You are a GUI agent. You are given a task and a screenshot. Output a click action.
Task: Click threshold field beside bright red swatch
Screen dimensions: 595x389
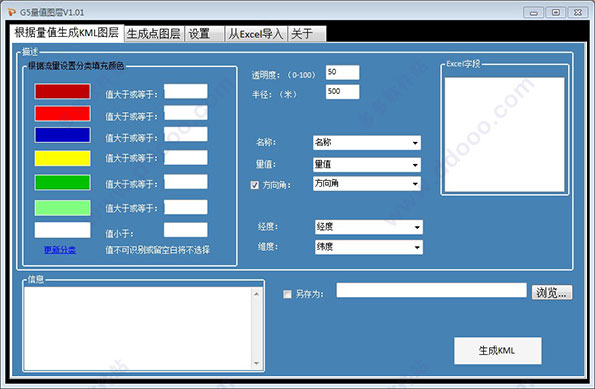pos(186,113)
